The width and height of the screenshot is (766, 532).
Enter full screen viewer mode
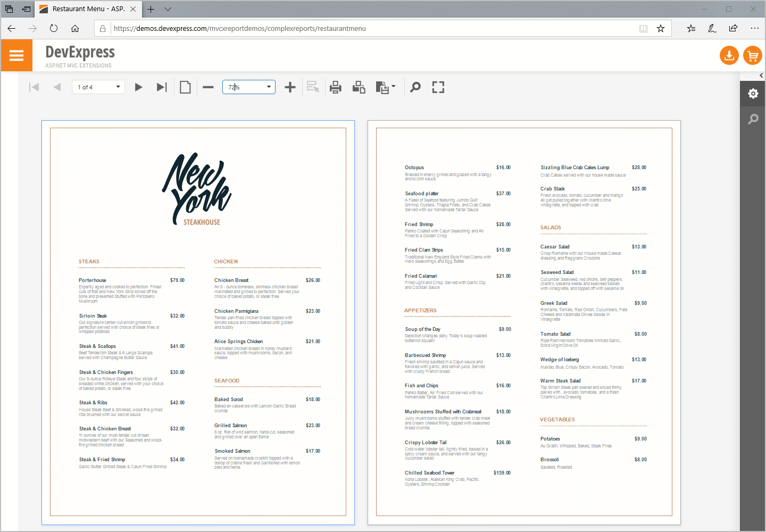(438, 87)
